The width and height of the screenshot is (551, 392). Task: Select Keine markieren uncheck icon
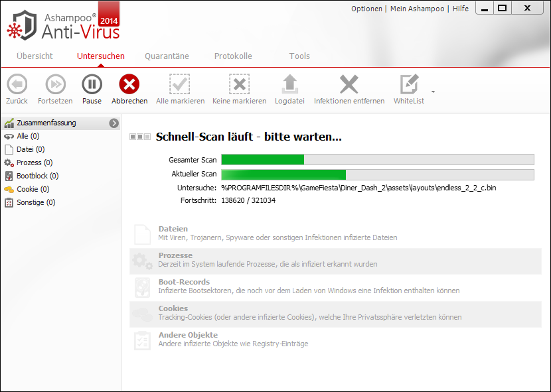pos(239,84)
